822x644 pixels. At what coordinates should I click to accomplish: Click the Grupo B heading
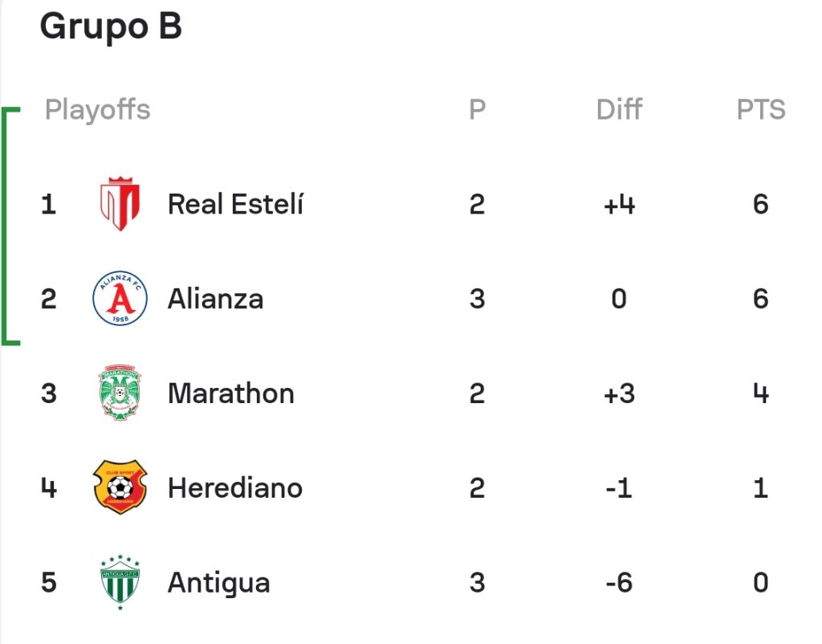[111, 26]
